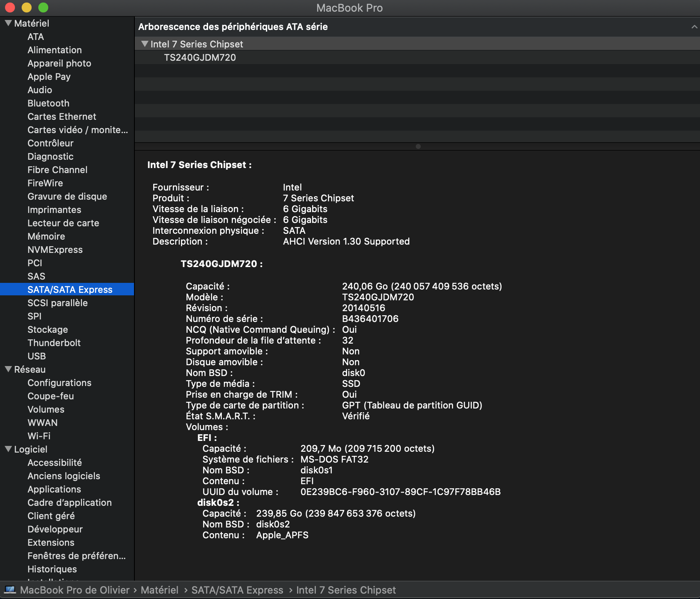Click SATA/SATA Express in the path bar
The height and width of the screenshot is (599, 700).
[x=237, y=590]
